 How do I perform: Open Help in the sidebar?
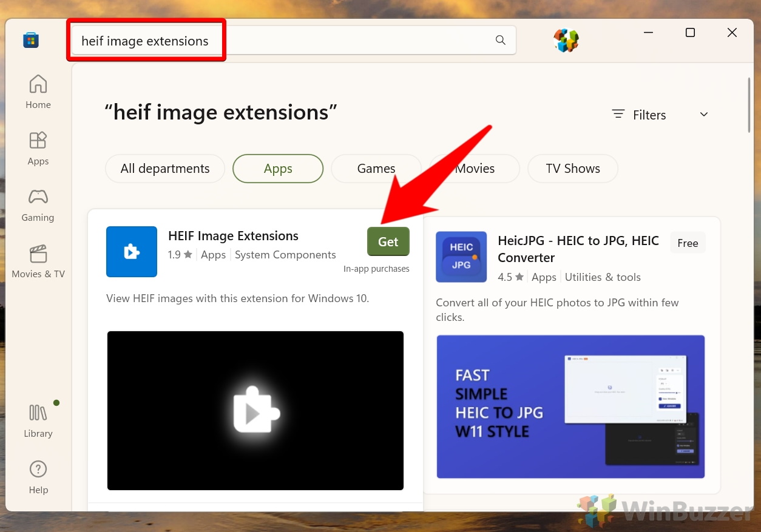coord(38,477)
